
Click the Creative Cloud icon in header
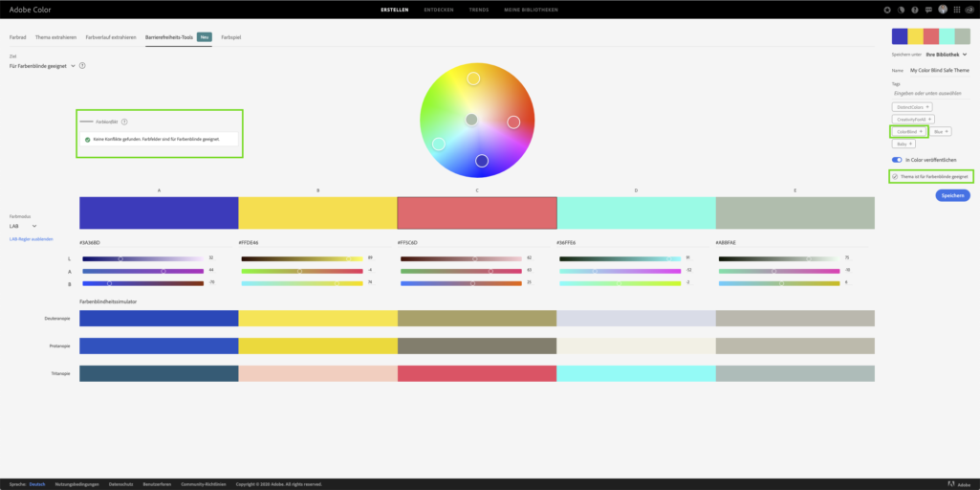[970, 10]
